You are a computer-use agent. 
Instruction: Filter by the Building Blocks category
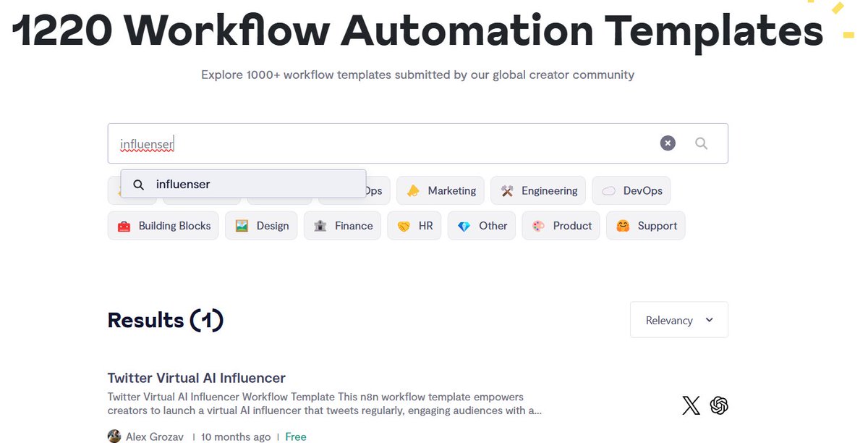(x=163, y=226)
